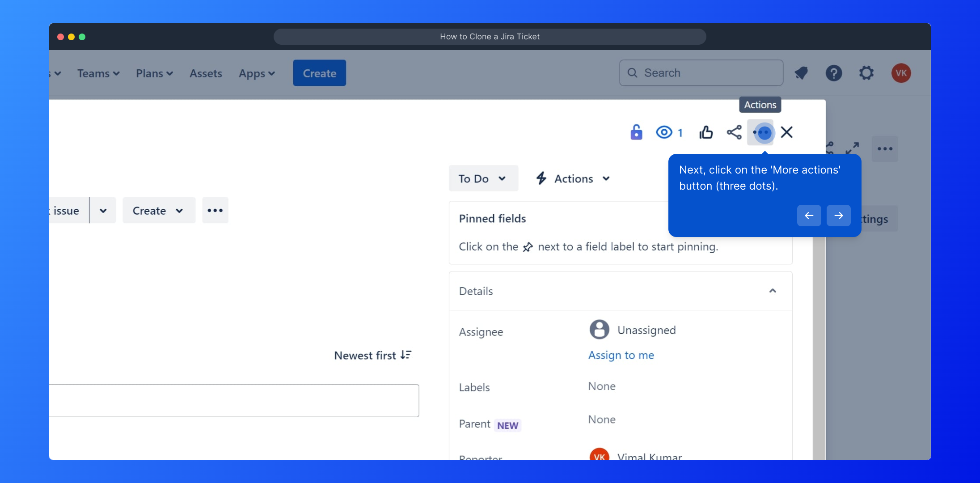Open the help question mark icon

pyautogui.click(x=834, y=73)
